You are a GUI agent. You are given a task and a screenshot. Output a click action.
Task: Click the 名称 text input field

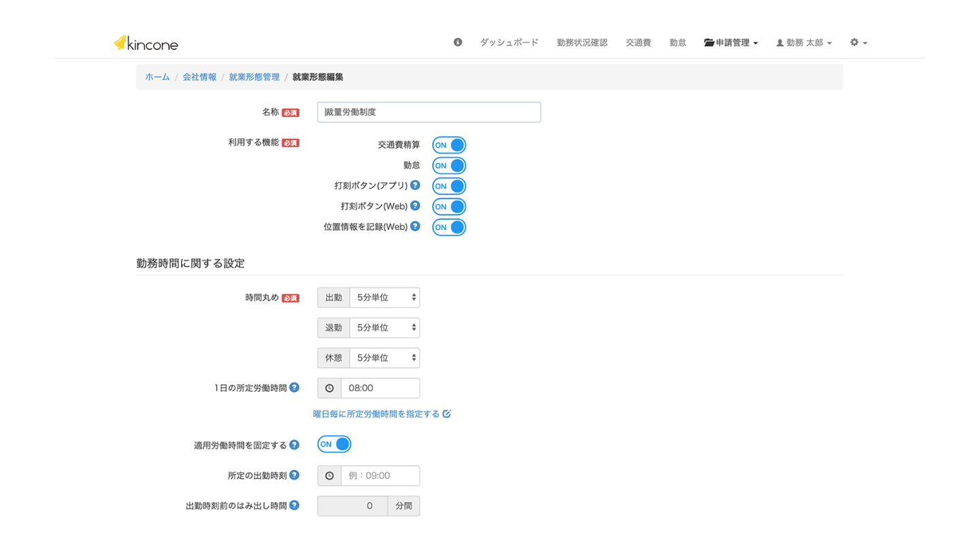pyautogui.click(x=429, y=112)
